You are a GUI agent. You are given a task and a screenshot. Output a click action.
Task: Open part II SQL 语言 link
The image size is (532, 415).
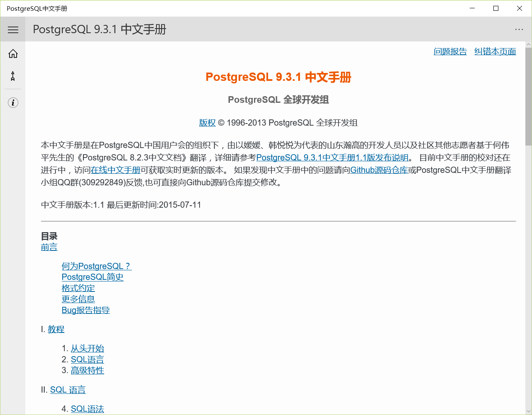68,390
